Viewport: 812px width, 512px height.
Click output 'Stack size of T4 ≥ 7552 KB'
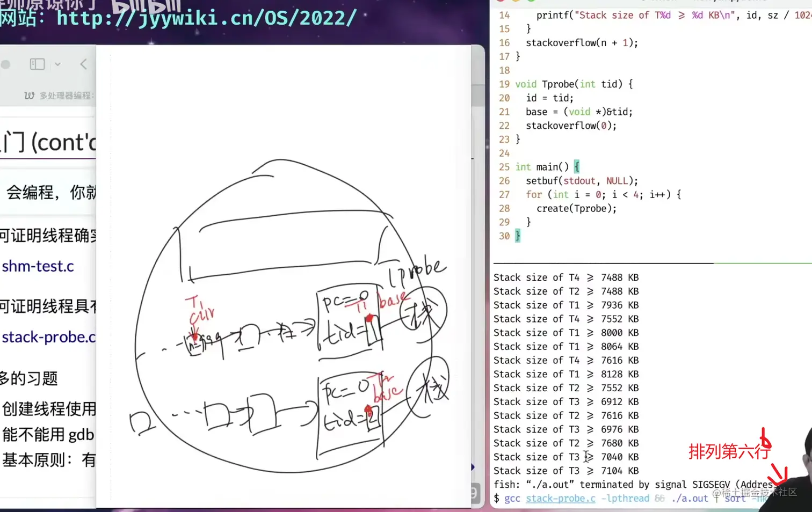coord(566,319)
